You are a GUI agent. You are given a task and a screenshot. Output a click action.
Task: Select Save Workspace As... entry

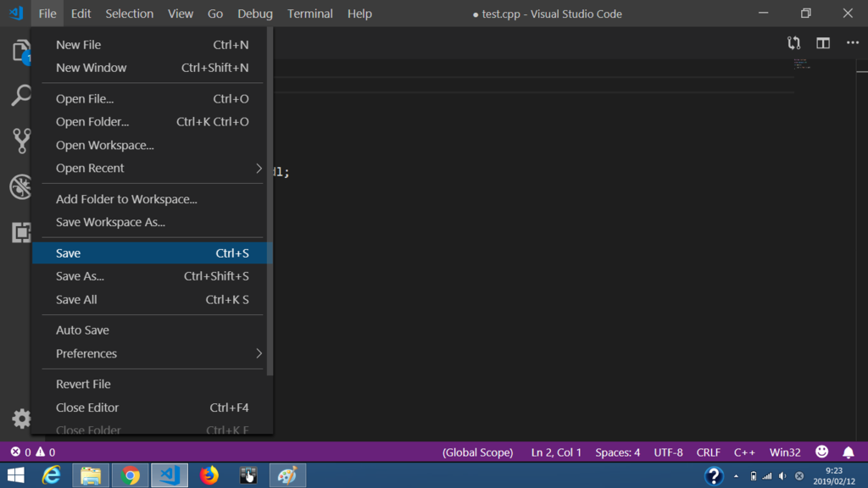point(153,222)
